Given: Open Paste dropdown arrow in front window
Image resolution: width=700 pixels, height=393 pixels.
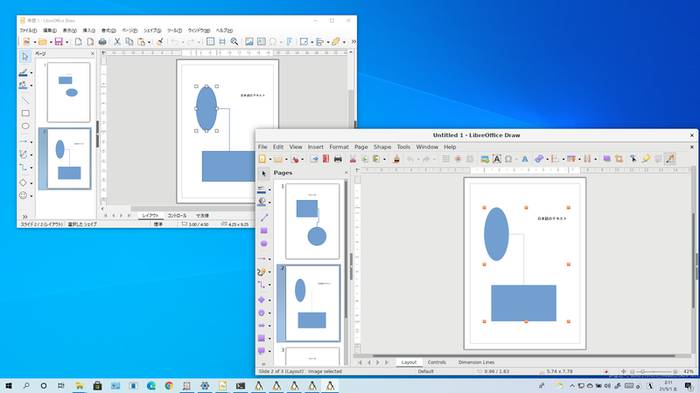Looking at the screenshot, I should point(384,159).
